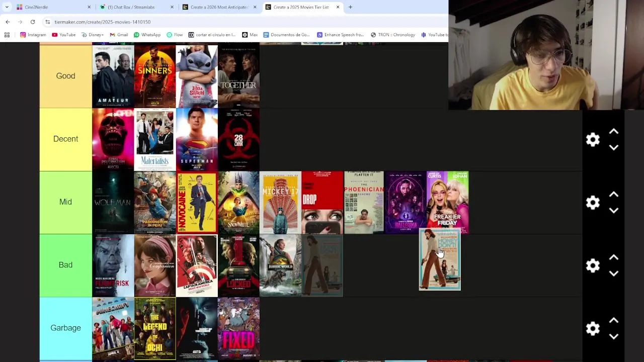Select the Wolf Man poster
This screenshot has width=644, height=362.
point(113,202)
